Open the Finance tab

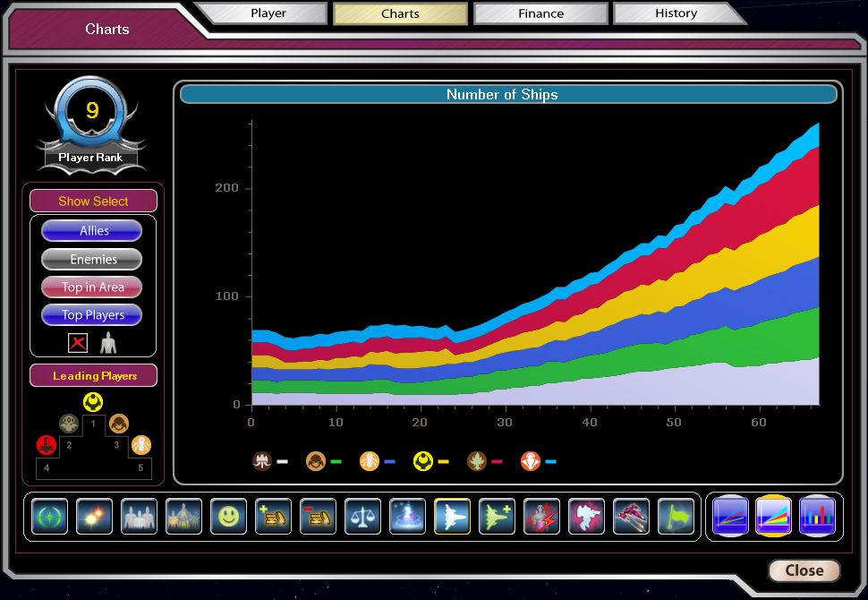(540, 13)
